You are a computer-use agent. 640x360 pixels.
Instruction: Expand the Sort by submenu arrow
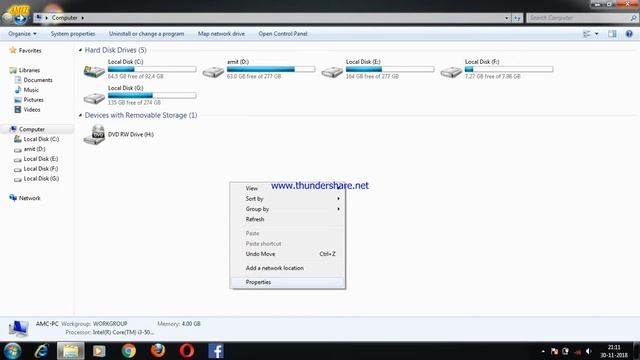(338, 199)
